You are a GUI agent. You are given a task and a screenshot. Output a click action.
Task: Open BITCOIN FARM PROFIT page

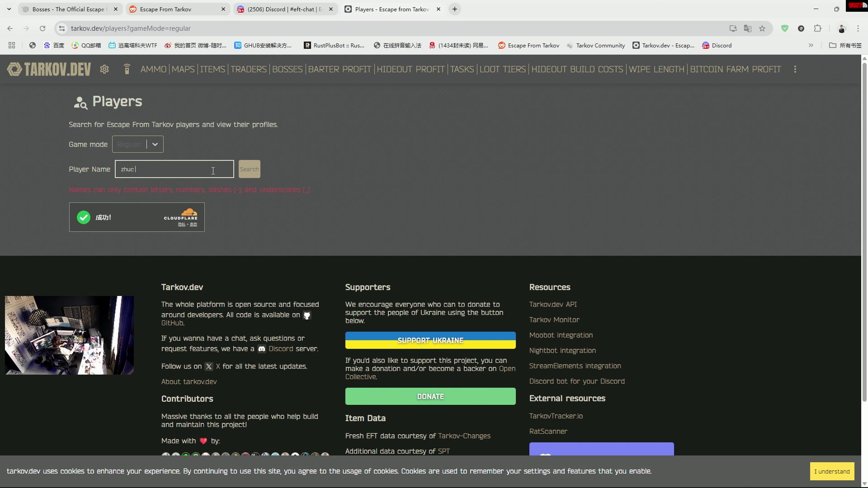click(x=736, y=69)
